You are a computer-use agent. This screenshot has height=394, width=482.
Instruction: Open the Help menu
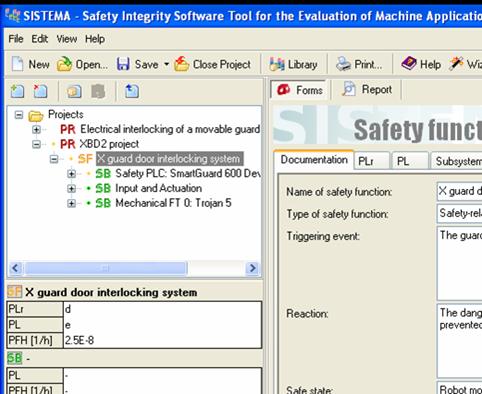click(x=95, y=39)
